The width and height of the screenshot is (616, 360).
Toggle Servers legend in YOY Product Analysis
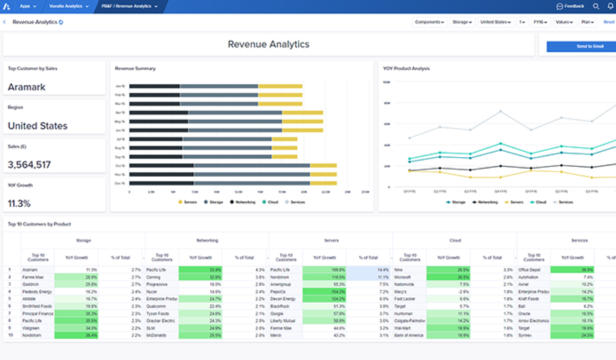point(514,202)
